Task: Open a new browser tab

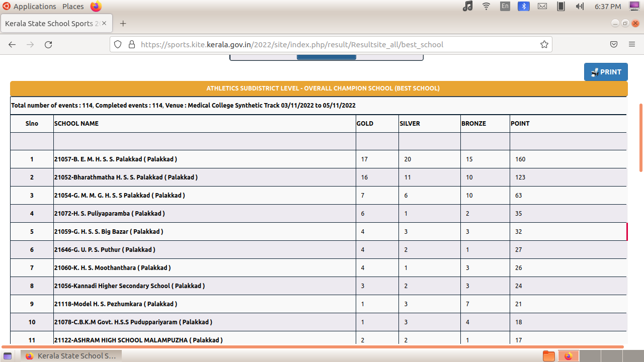Action: (x=123, y=24)
